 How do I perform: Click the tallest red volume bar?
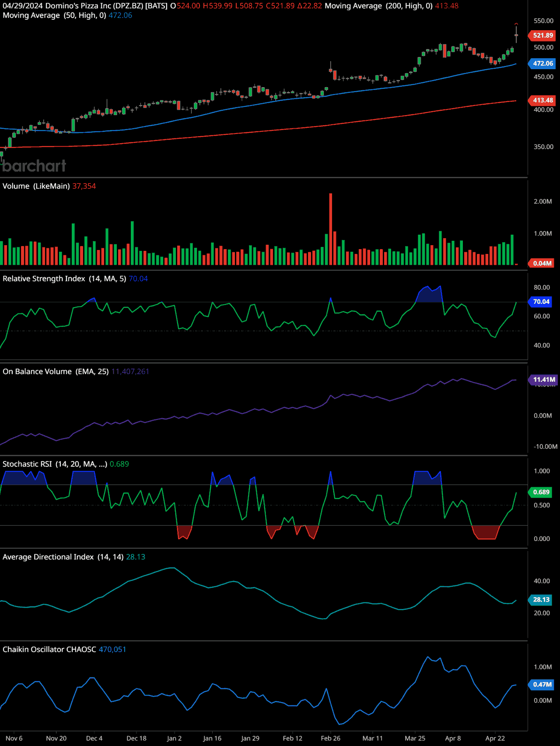(x=331, y=229)
